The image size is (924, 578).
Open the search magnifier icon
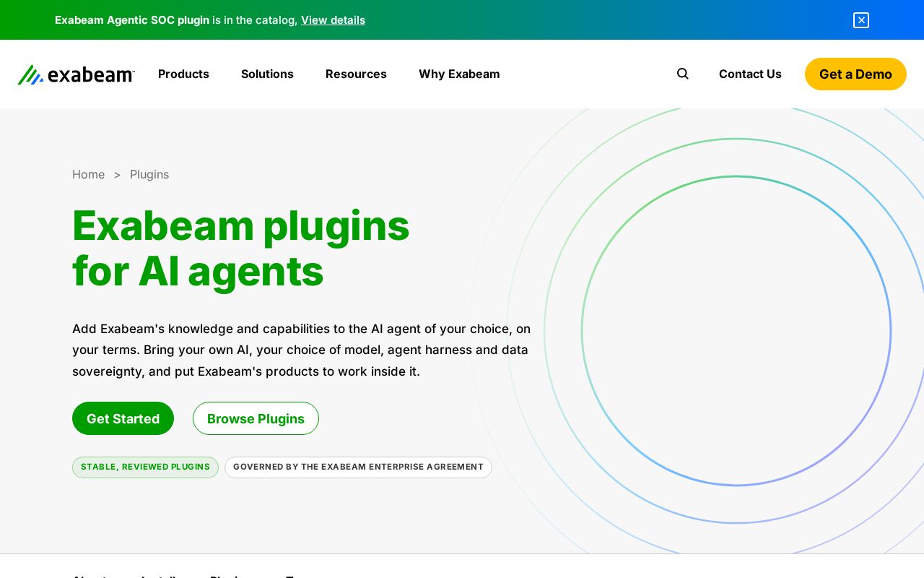(x=683, y=74)
